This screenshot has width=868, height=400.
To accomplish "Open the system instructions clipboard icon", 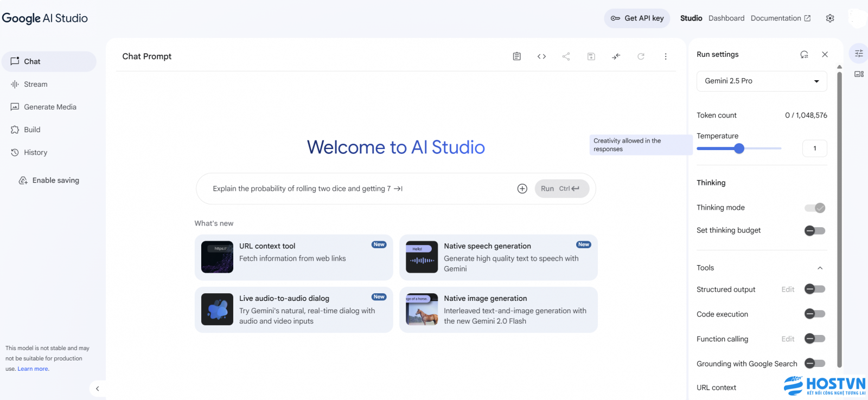I will (x=516, y=56).
